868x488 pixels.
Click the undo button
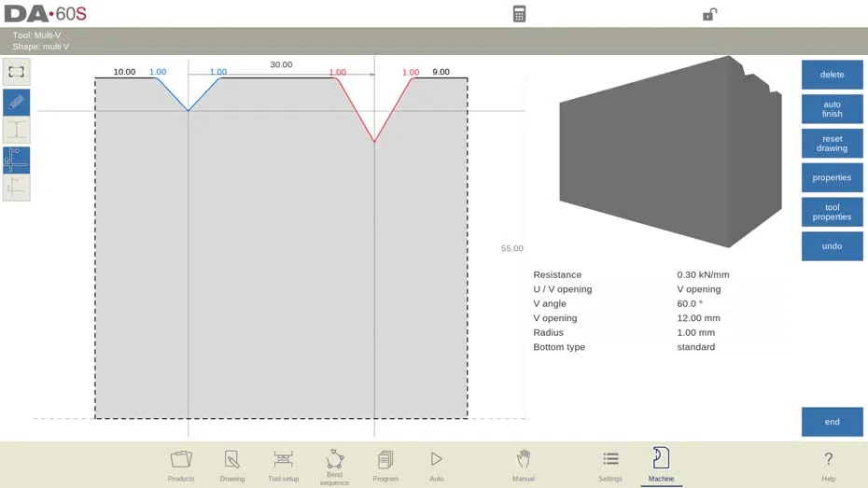tap(832, 246)
